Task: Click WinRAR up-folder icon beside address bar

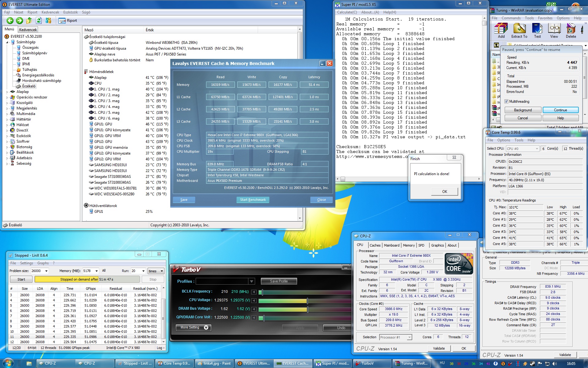Action: click(496, 45)
